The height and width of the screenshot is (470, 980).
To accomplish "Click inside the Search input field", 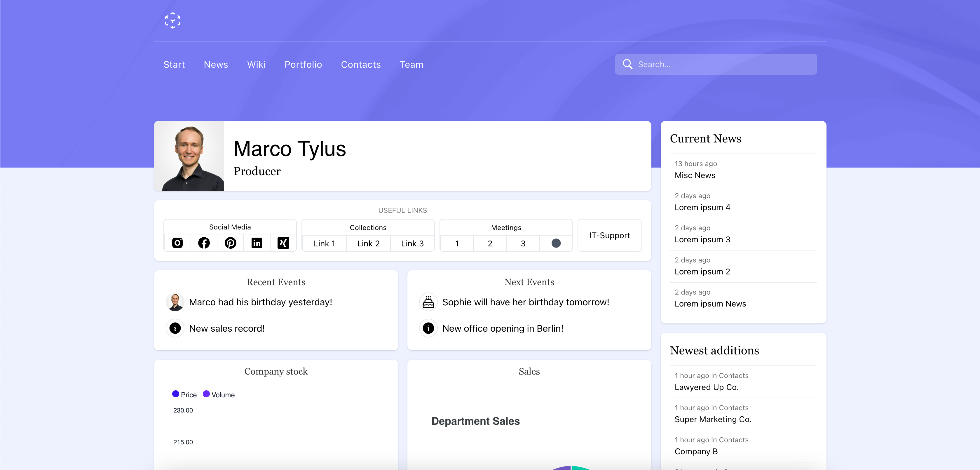I will (x=715, y=64).
